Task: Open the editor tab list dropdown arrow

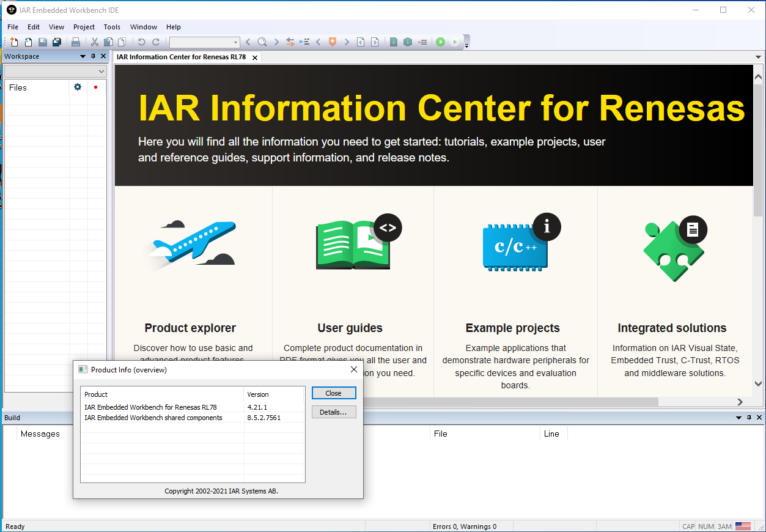Action: click(x=758, y=57)
